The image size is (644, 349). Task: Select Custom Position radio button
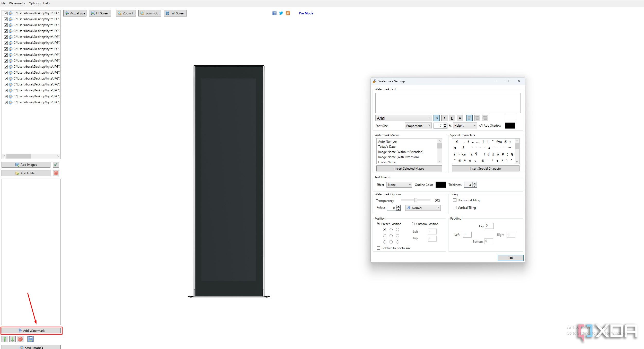click(413, 224)
